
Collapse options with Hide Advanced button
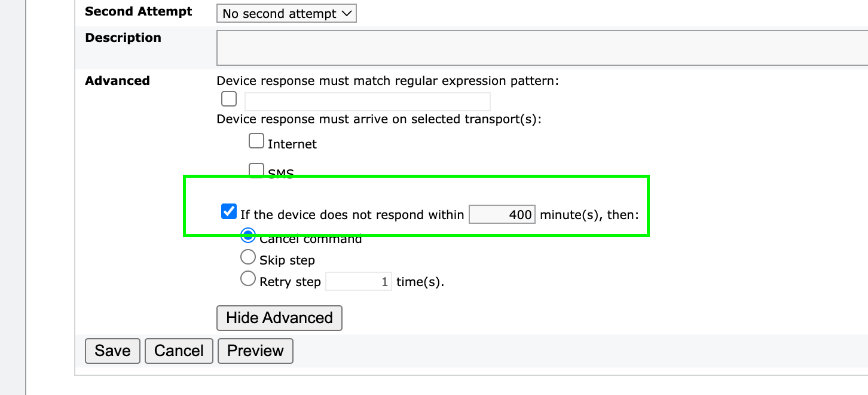click(279, 318)
